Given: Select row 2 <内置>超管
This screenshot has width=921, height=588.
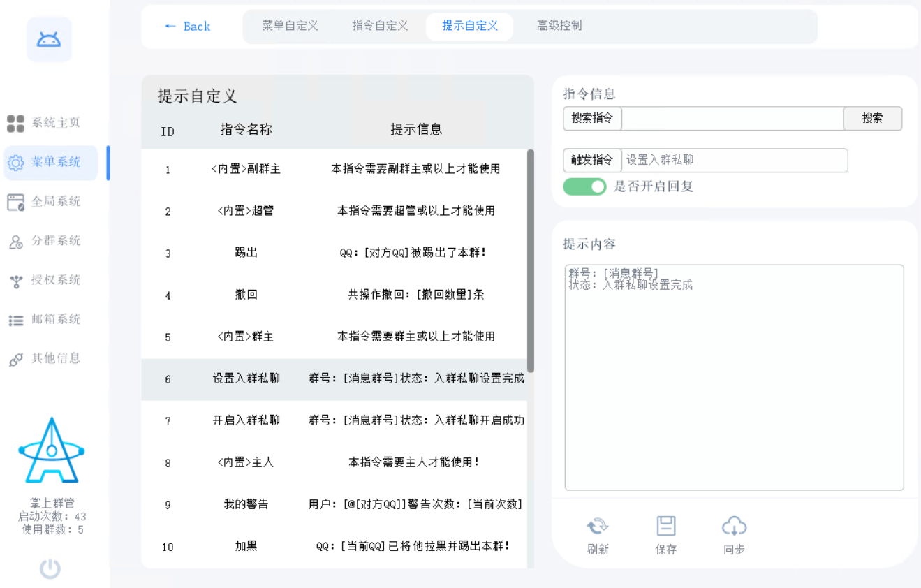Looking at the screenshot, I should 334,211.
